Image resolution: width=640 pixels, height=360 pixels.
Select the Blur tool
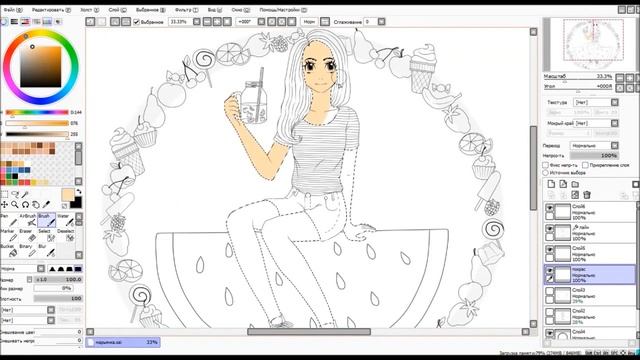coord(46,251)
